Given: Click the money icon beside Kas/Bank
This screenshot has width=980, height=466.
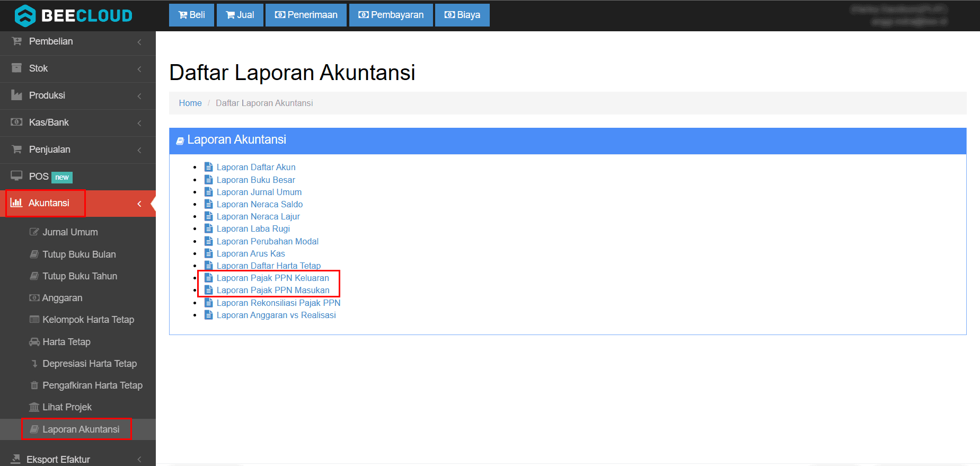Looking at the screenshot, I should pyautogui.click(x=17, y=122).
